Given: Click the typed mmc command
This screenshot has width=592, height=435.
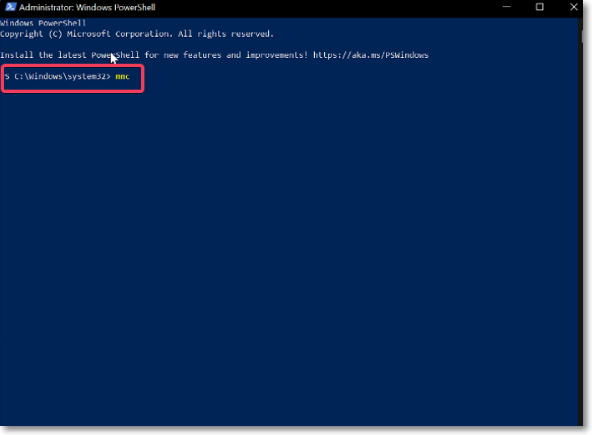Looking at the screenshot, I should click(122, 77).
